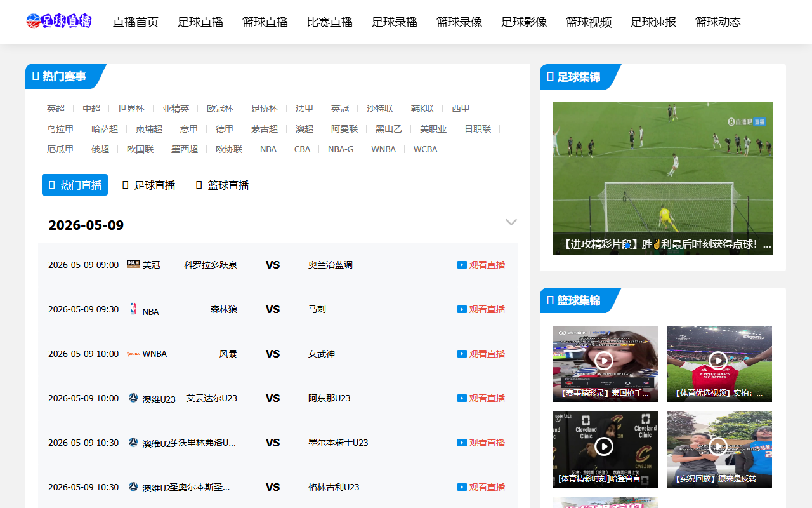Click play icon in 阿东那U23 row
This screenshot has width=812, height=508.
coord(462,398)
